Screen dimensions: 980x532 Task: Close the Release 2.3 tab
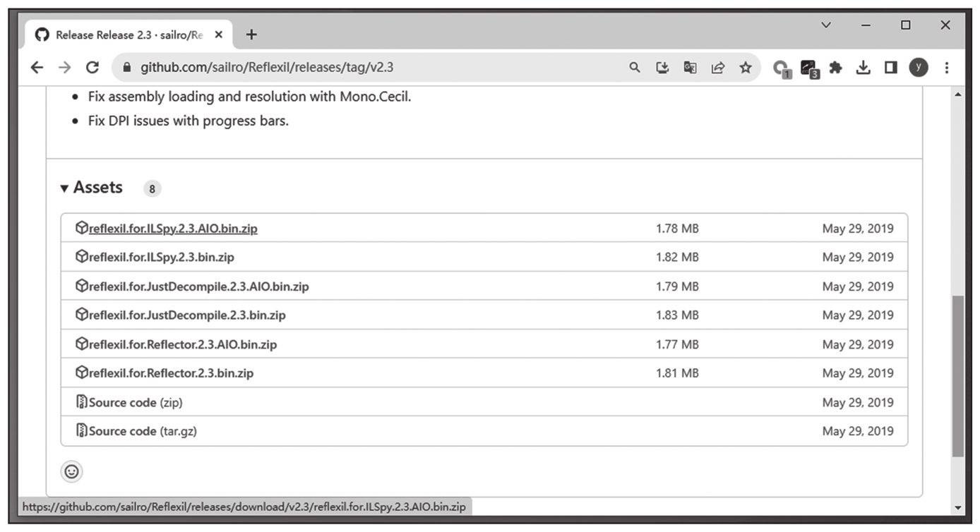click(x=219, y=35)
